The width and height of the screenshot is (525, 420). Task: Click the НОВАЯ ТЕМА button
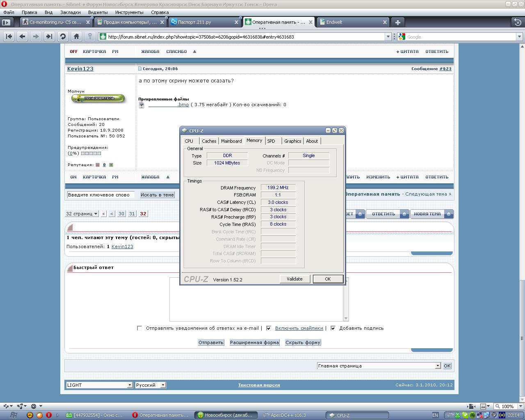coord(432,214)
